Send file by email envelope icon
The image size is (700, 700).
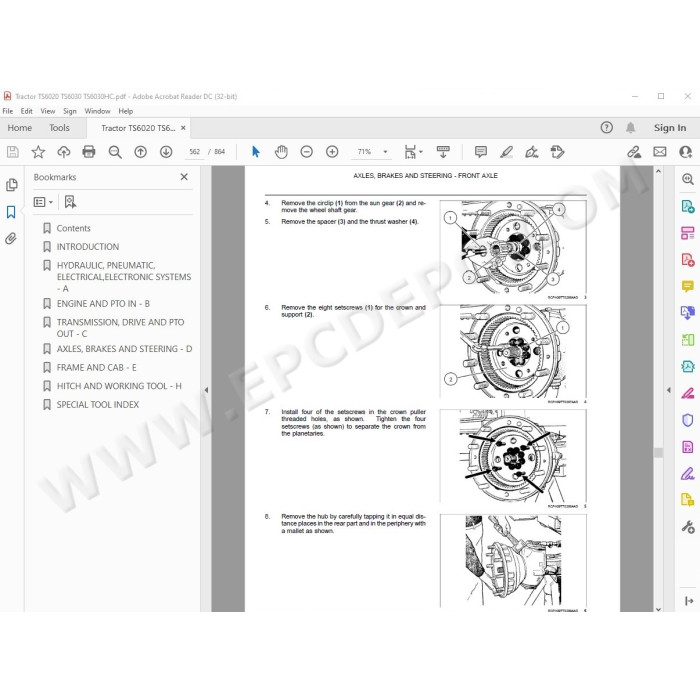tap(660, 152)
